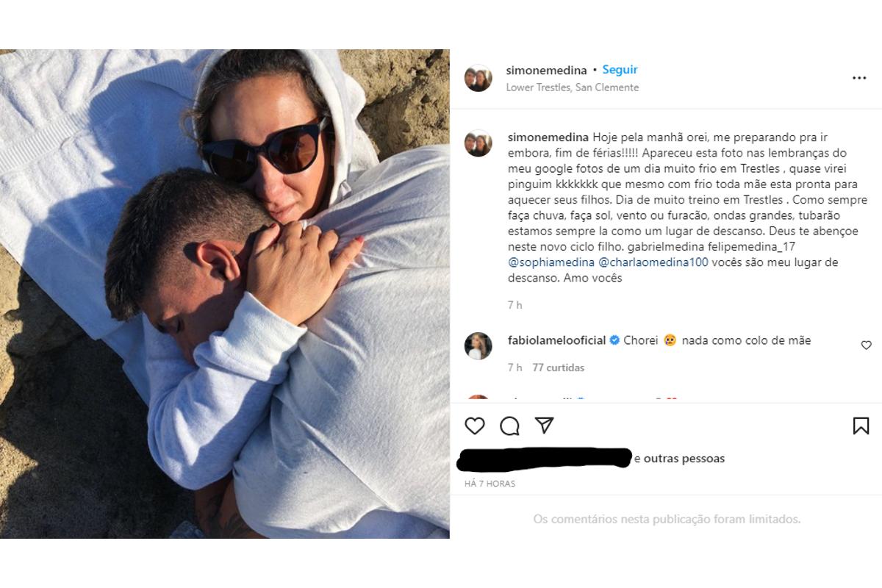882x588 pixels.
Task: Open simonemedina username in post header
Action: click(546, 71)
